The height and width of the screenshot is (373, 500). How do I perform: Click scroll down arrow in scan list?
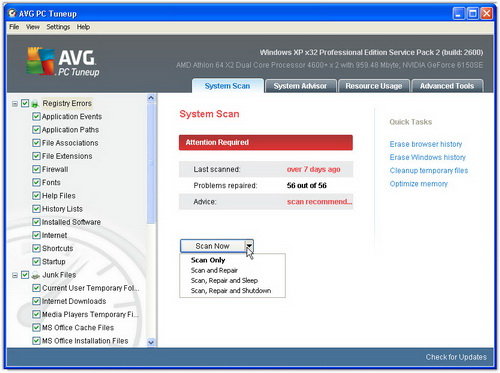tap(151, 342)
